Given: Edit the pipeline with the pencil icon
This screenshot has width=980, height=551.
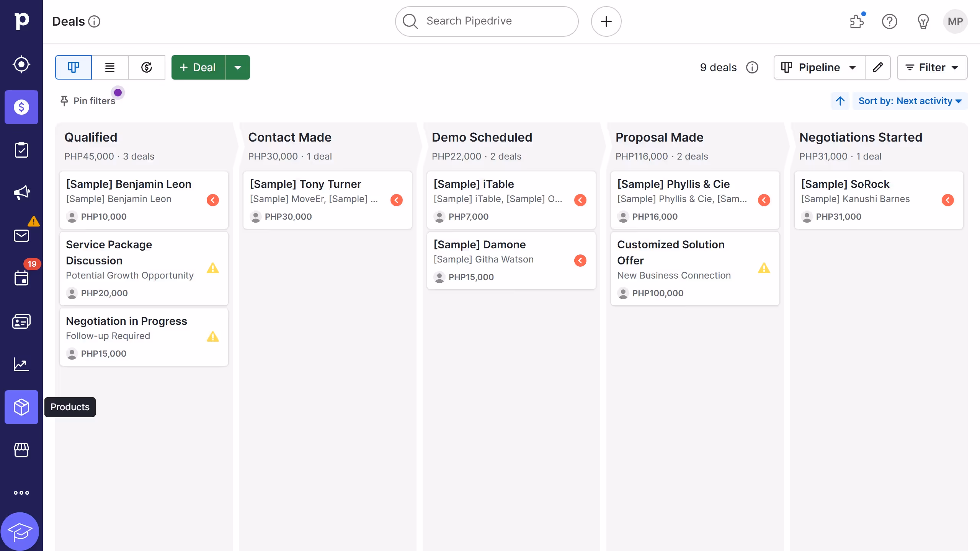Looking at the screenshot, I should point(878,67).
